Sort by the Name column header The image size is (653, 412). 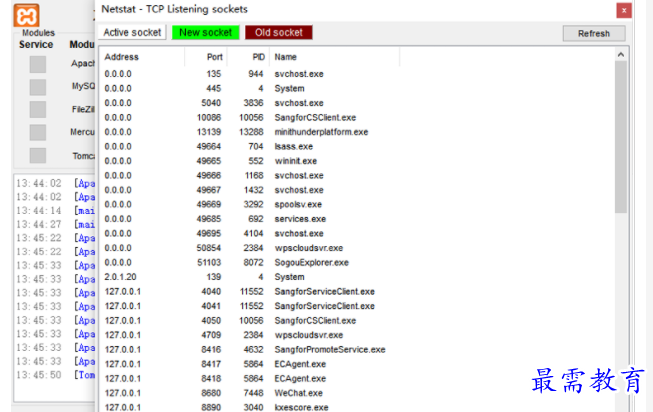pyautogui.click(x=334, y=57)
